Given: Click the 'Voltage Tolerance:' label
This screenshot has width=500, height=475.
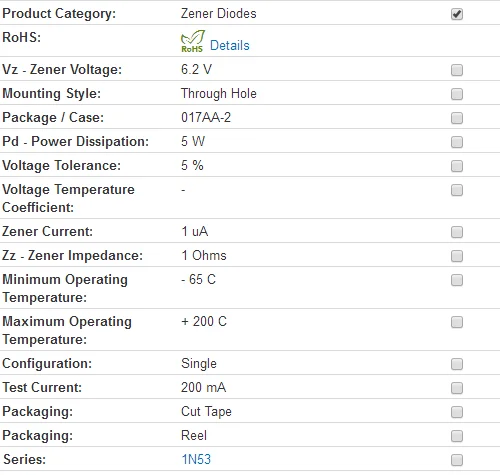Looking at the screenshot, I should 62,166.
